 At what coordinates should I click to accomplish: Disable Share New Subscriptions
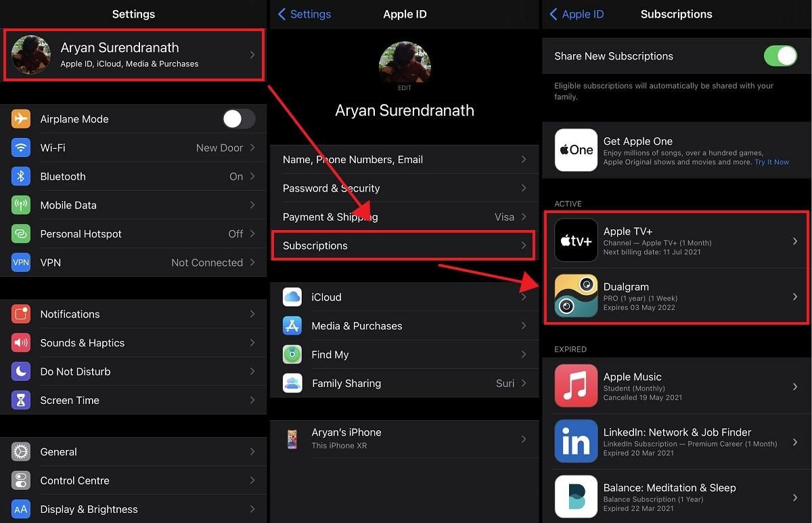(x=780, y=56)
